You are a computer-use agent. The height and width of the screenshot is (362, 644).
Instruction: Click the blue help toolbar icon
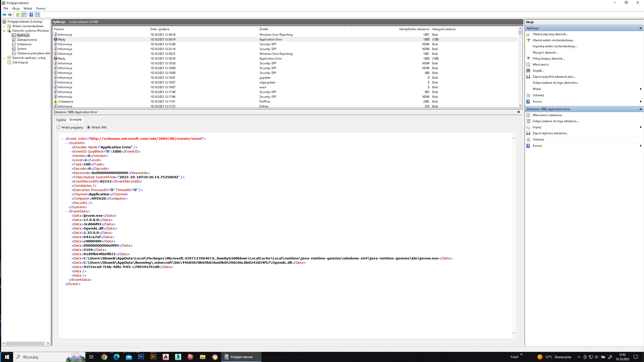(31, 15)
